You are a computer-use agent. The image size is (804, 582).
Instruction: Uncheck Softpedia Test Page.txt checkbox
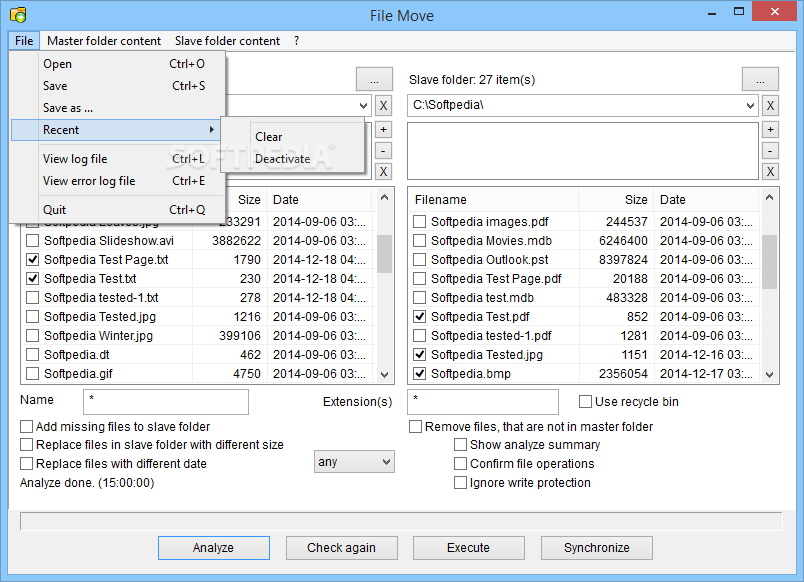click(32, 259)
